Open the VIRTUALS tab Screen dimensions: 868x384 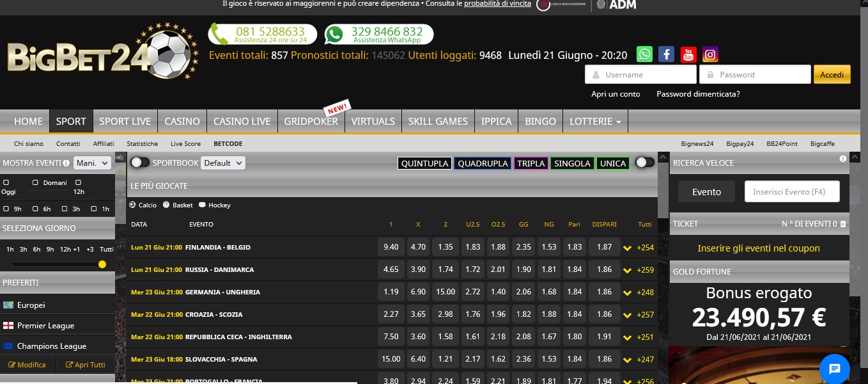coord(373,121)
